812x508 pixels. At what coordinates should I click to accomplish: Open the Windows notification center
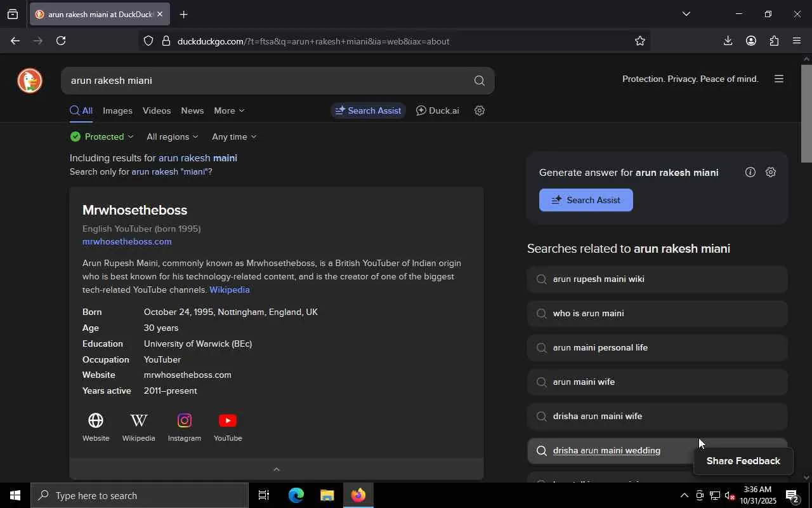[x=792, y=495]
